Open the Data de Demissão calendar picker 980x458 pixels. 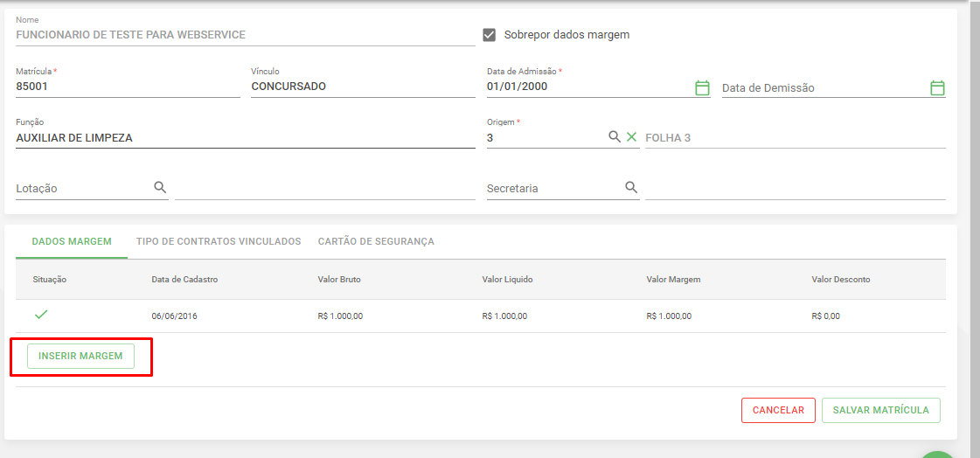click(x=937, y=87)
